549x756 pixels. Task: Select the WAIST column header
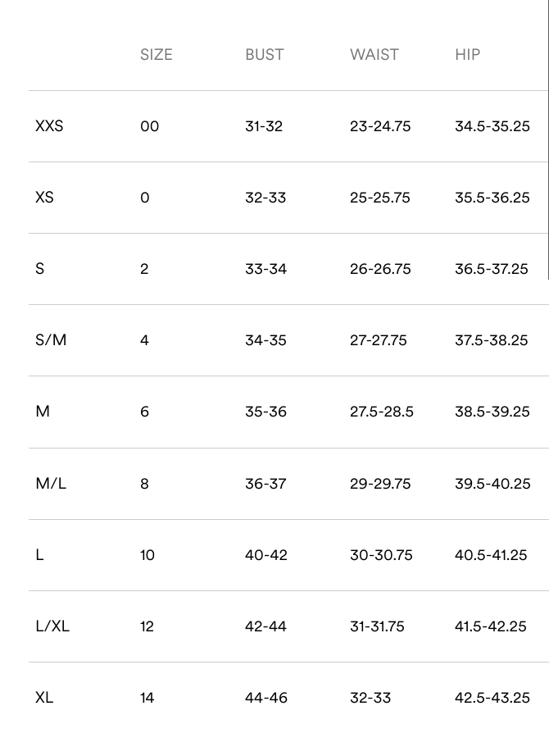coord(374,55)
